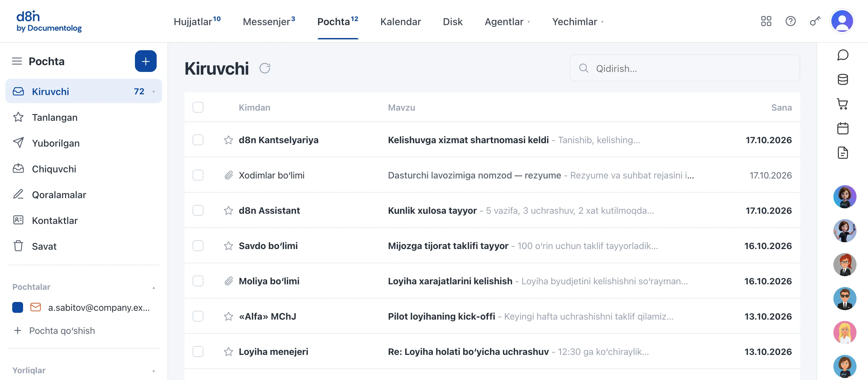868x380 pixels.
Task: Check the Moliya bo'limi email checkbox
Action: click(198, 281)
